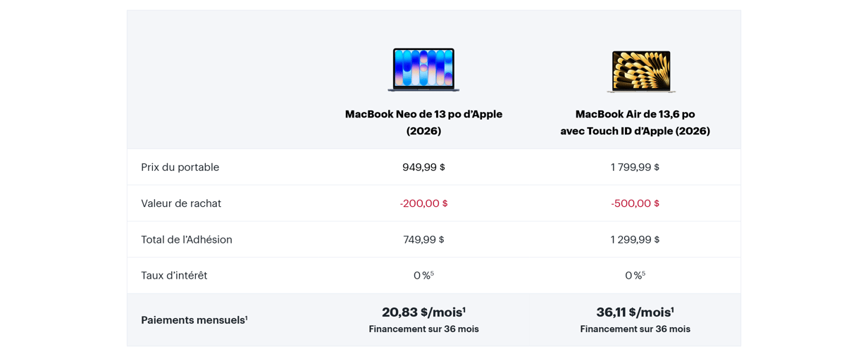Viewport: 868px width, 356px height.
Task: Click the Total de l'Adhésion row label
Action: point(187,240)
